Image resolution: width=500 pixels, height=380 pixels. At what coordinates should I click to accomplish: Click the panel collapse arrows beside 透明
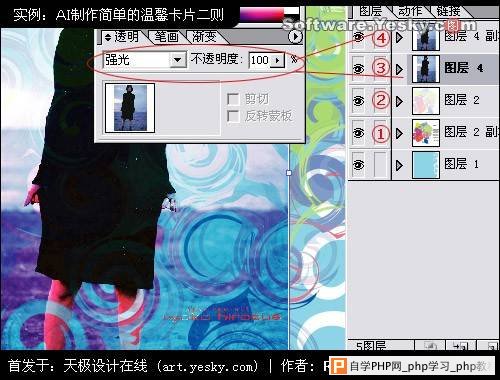click(107, 37)
